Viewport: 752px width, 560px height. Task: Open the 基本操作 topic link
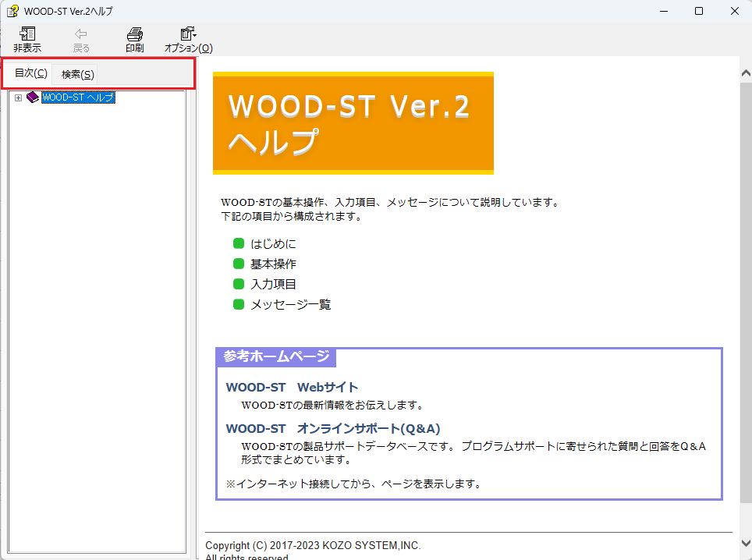click(x=273, y=264)
